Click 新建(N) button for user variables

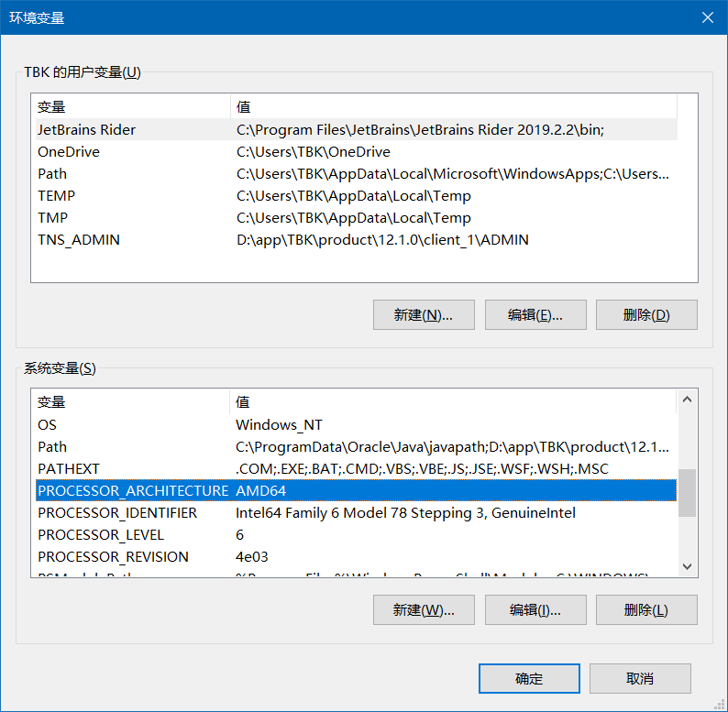[x=424, y=315]
